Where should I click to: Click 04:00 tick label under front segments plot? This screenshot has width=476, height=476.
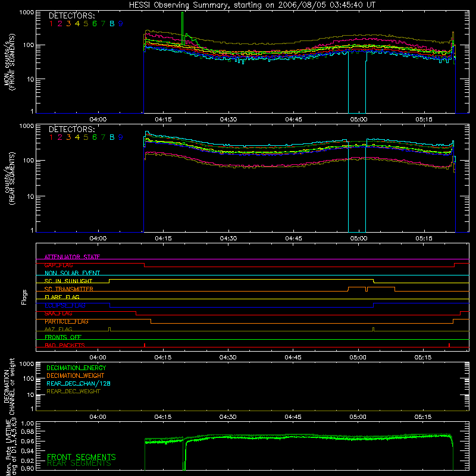click(x=98, y=120)
